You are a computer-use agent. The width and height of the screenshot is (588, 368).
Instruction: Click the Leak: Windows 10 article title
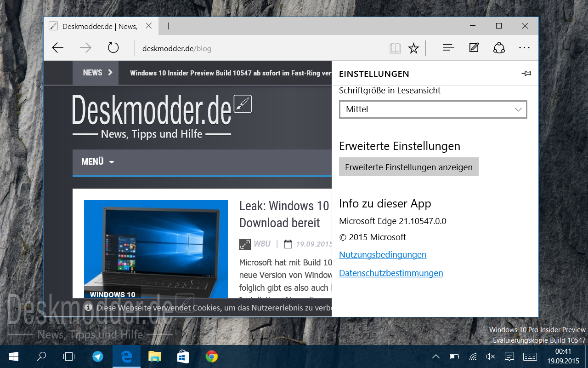point(284,214)
